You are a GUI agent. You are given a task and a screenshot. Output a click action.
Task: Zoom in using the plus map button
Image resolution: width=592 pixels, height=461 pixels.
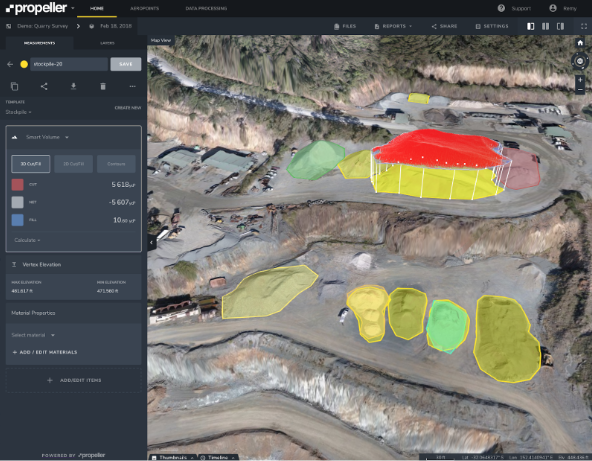[x=580, y=80]
